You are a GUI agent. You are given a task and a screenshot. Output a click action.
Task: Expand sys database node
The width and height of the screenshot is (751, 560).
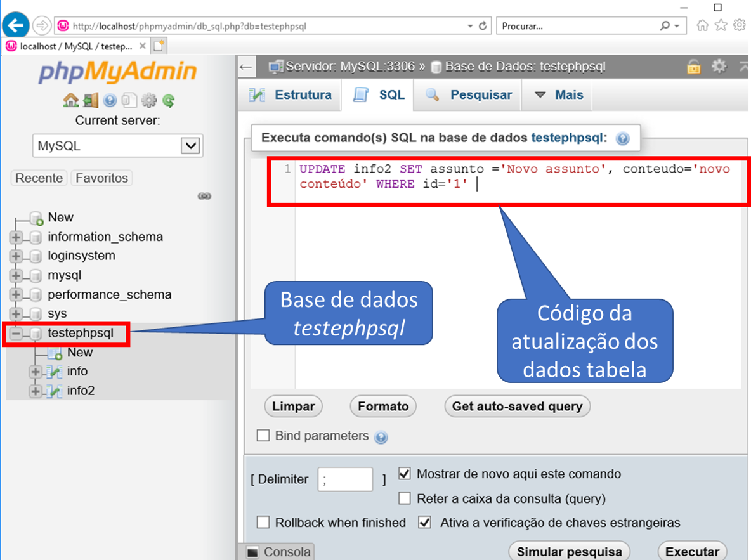click(x=16, y=314)
